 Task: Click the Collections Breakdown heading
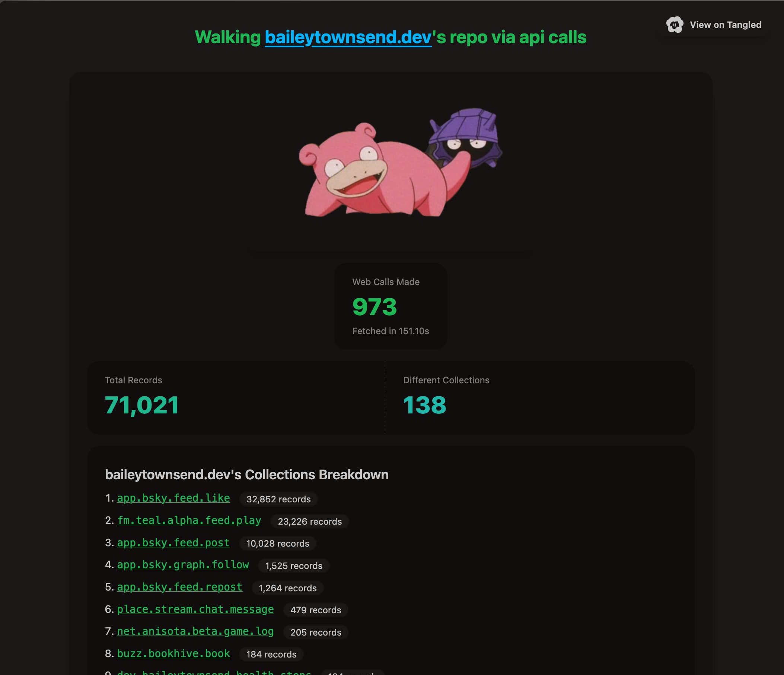point(246,474)
